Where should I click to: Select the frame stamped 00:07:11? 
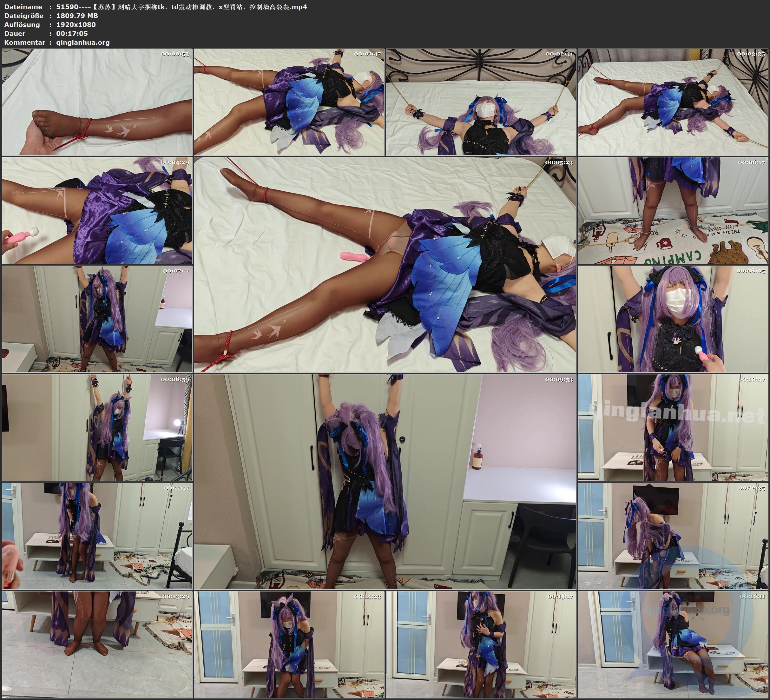97,319
